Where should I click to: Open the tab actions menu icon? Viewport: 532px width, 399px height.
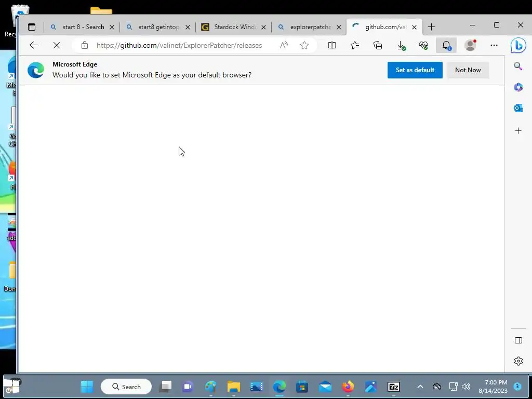tap(32, 27)
